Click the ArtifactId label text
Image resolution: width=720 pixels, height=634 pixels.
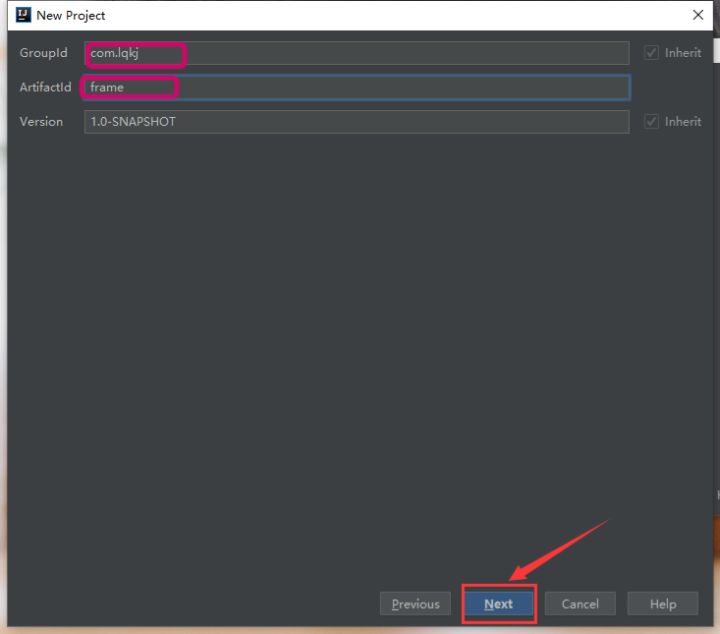[45, 87]
